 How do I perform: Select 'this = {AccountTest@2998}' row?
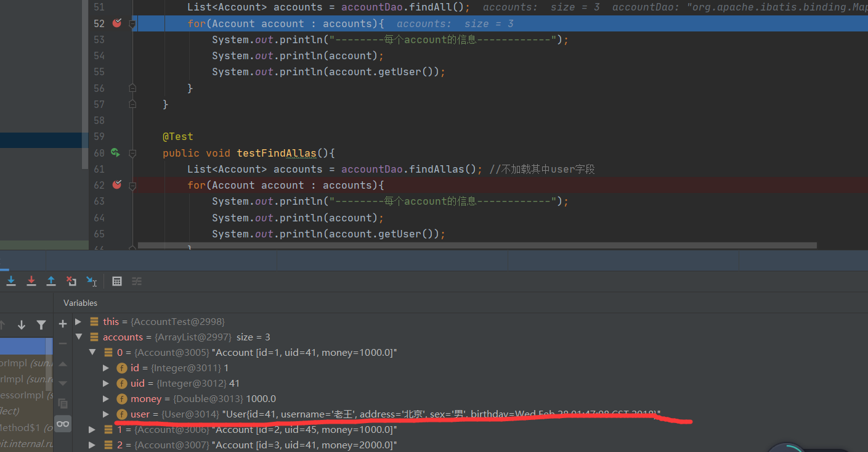(164, 321)
